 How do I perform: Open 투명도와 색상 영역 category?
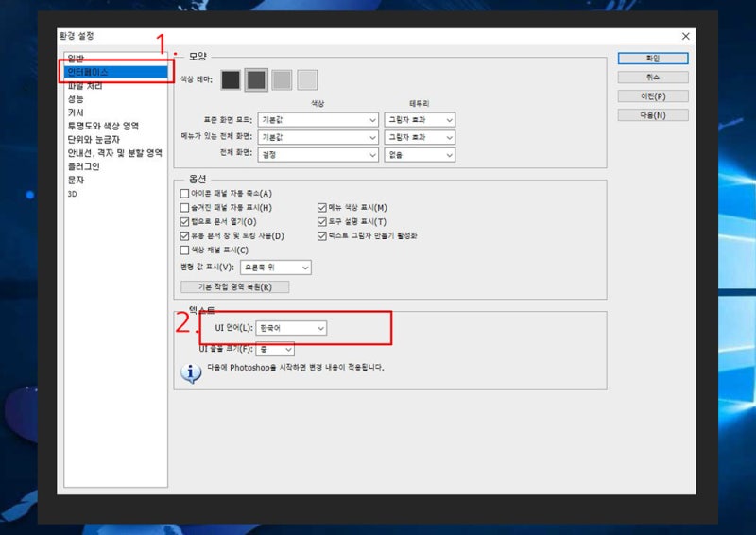coord(103,126)
